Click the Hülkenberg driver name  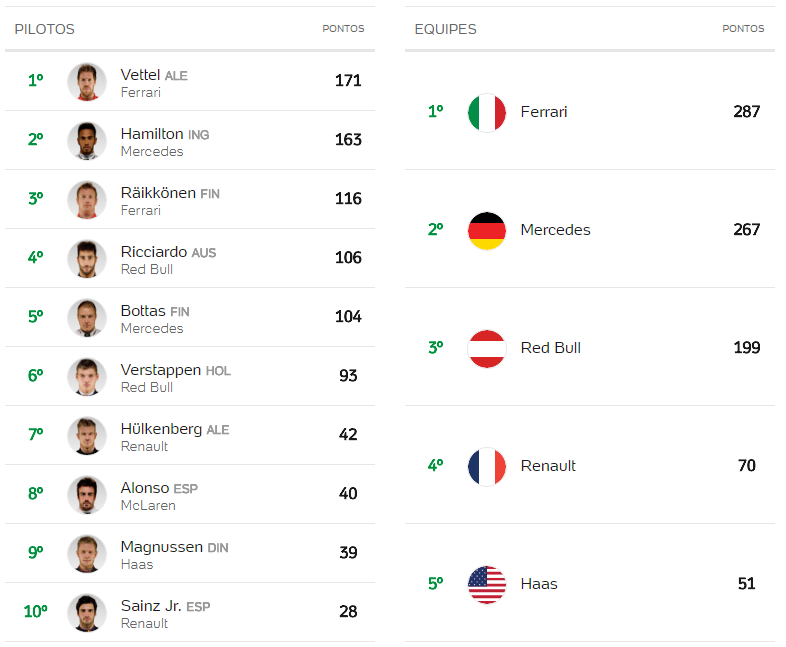[x=161, y=429]
